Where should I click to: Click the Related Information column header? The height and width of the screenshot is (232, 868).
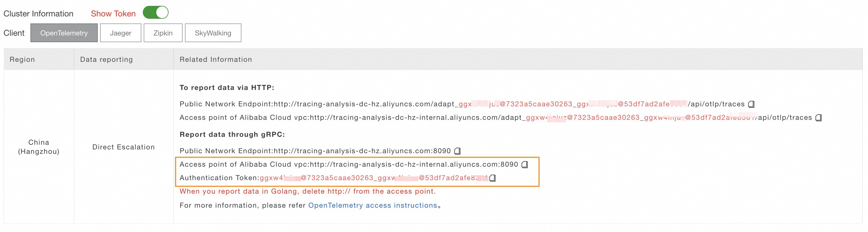coord(216,59)
